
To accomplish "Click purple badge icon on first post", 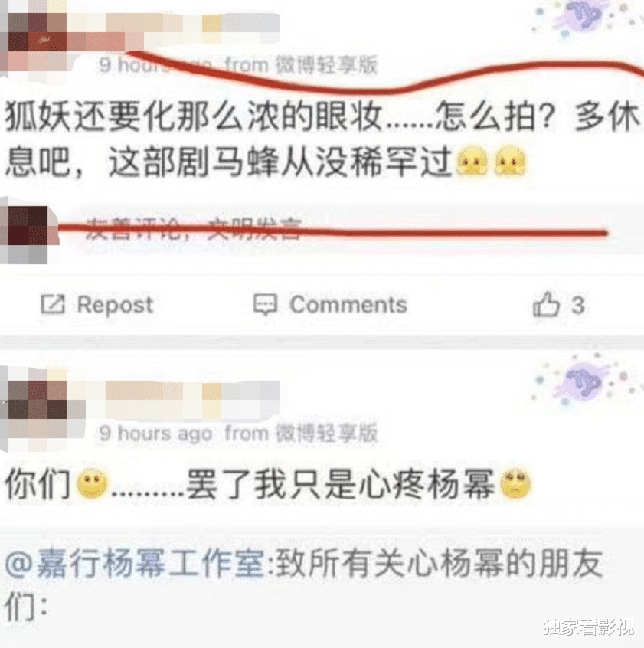I will (583, 18).
